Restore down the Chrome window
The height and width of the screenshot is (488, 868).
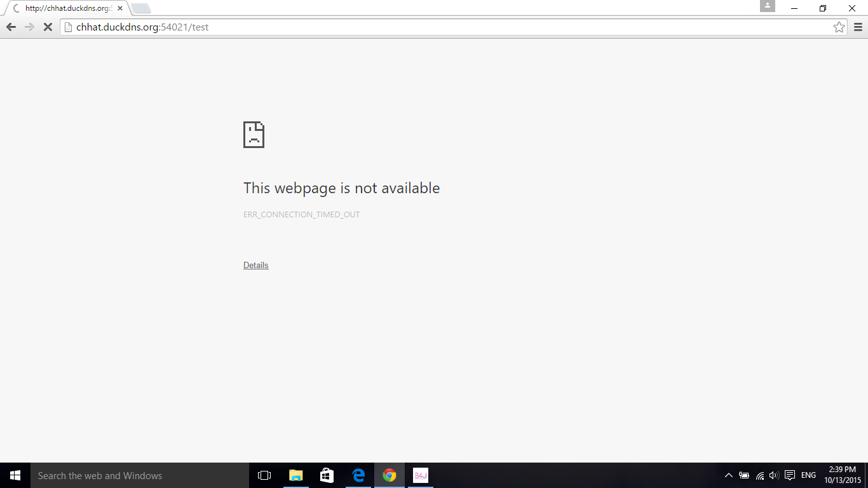(x=823, y=8)
